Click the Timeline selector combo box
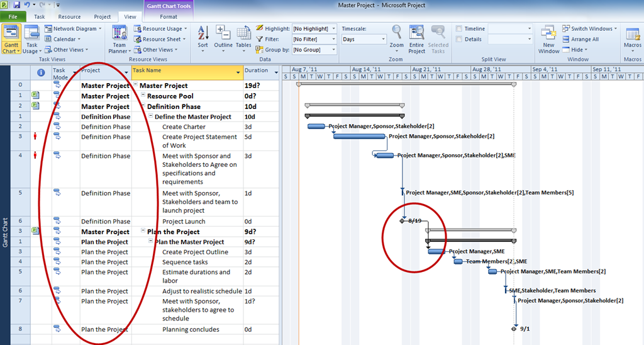Viewport: 644px width, 345px height. (x=511, y=29)
